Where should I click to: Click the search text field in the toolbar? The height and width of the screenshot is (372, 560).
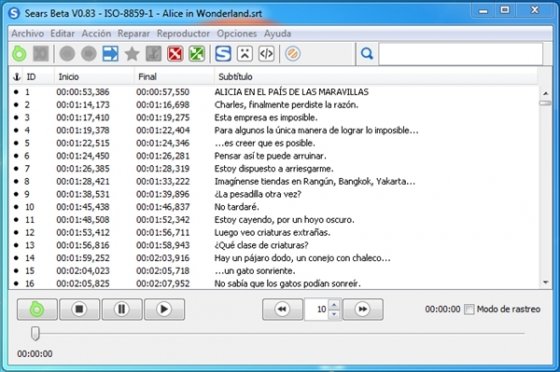click(x=460, y=54)
